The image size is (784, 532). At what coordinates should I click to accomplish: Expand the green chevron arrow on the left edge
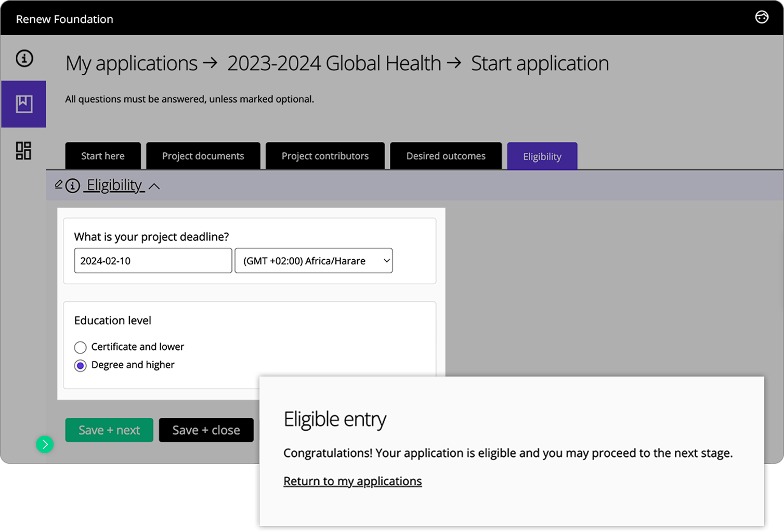(45, 444)
